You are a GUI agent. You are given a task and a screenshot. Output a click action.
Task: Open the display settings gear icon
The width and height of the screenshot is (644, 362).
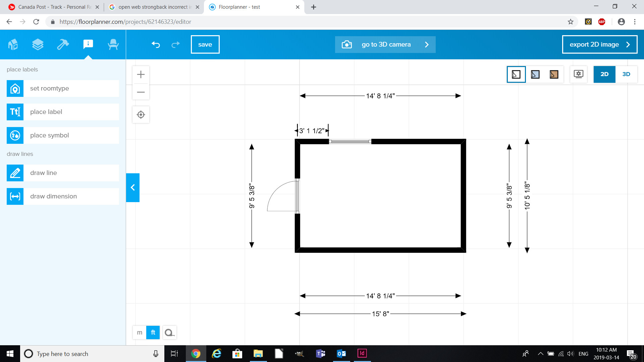click(579, 74)
